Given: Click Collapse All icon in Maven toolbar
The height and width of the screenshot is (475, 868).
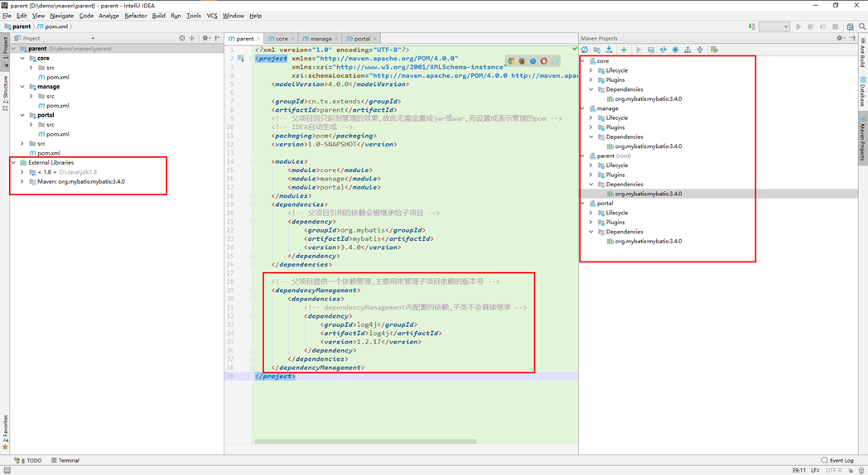Looking at the screenshot, I should [x=700, y=50].
